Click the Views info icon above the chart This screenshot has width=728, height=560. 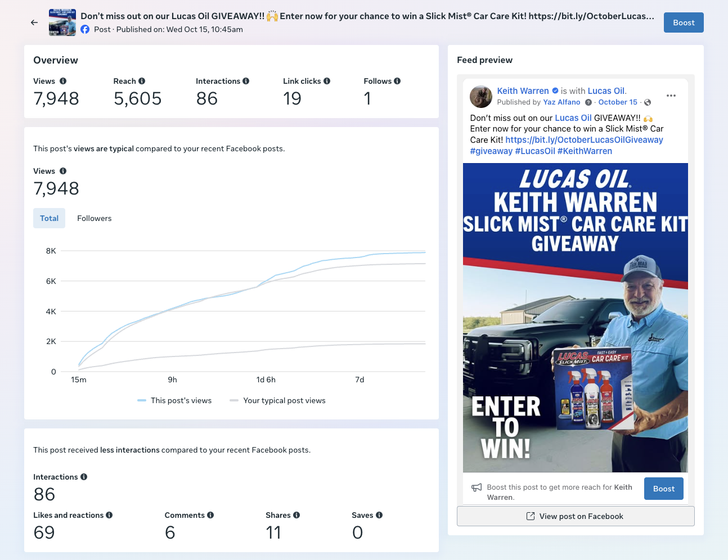pos(63,171)
